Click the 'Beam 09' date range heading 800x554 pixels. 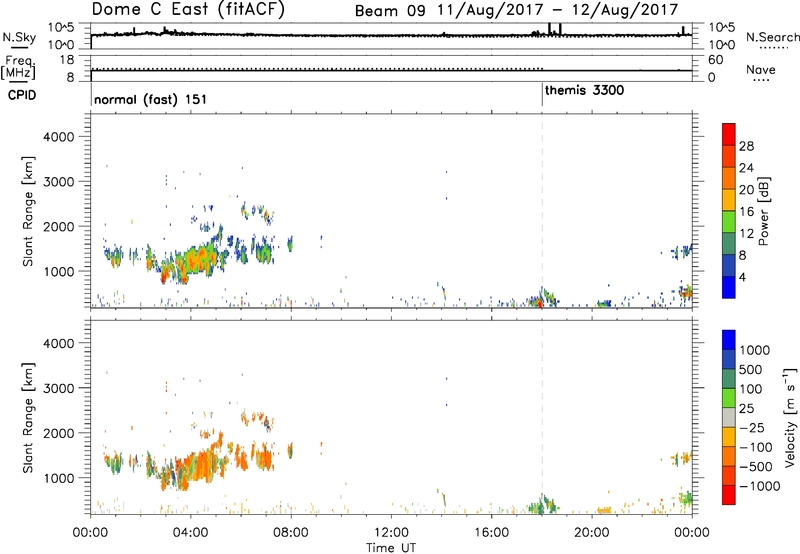[516, 10]
